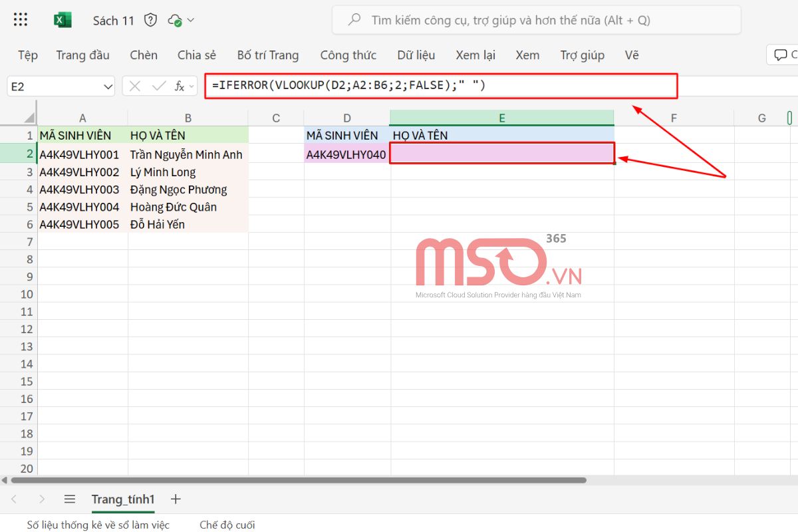Select column F header
This screenshot has height=532, width=798.
pos(674,118)
